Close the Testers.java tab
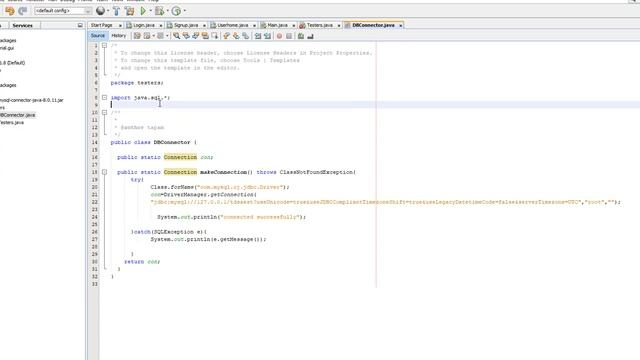 coord(339,25)
